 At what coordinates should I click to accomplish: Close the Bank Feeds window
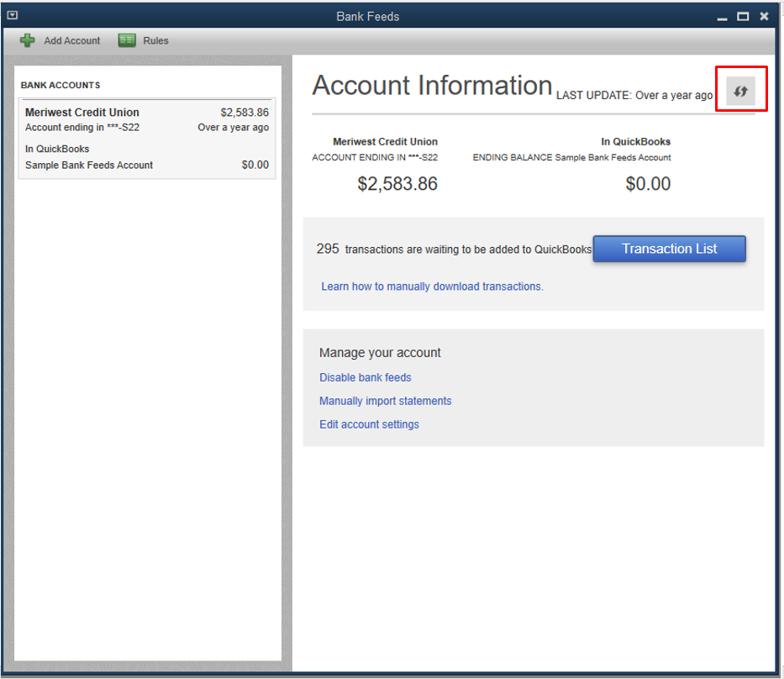click(x=764, y=17)
